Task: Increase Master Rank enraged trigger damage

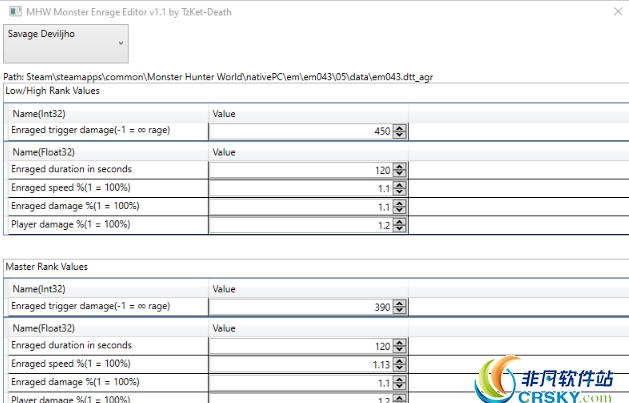Action: [x=400, y=304]
